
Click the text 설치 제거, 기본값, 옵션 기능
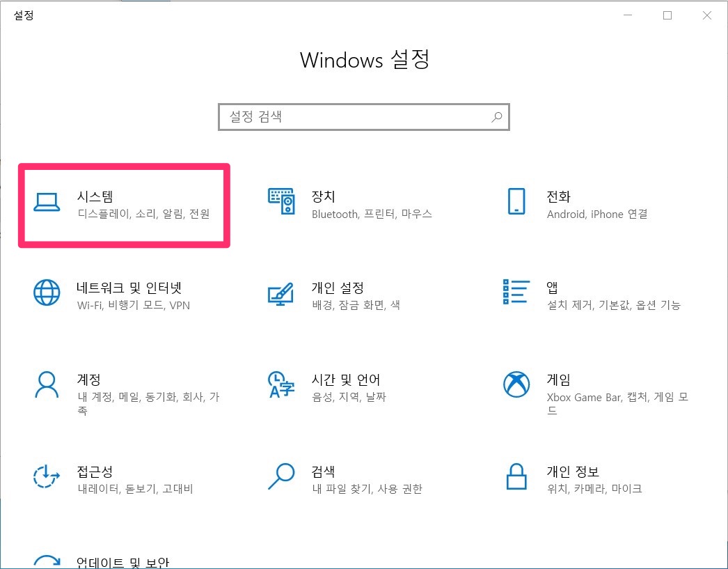(x=614, y=305)
